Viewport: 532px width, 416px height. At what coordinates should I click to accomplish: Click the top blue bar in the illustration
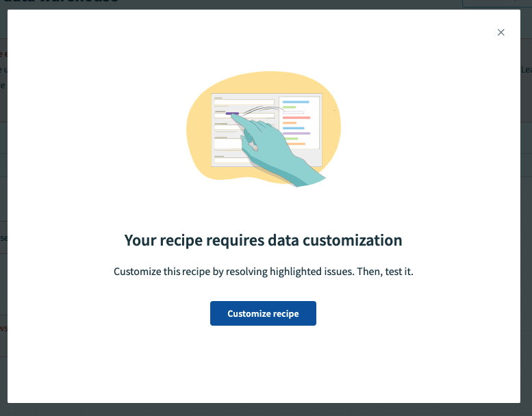click(x=296, y=102)
